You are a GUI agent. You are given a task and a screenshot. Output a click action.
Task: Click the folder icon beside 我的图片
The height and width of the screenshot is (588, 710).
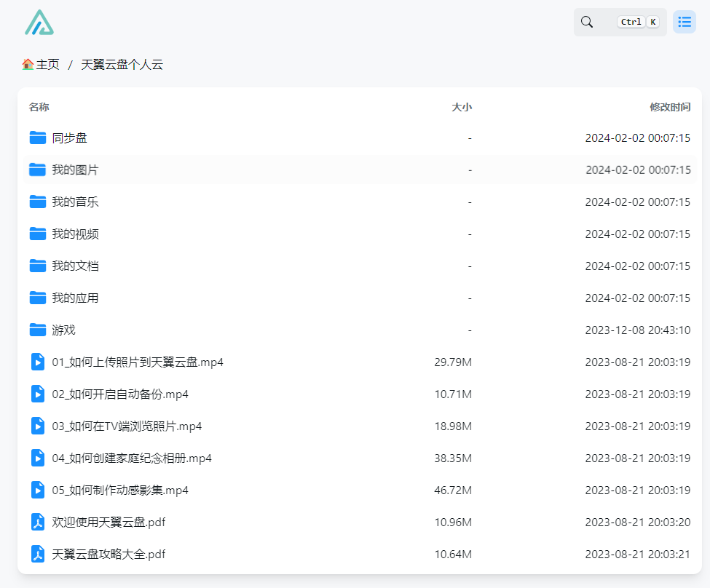tap(38, 170)
